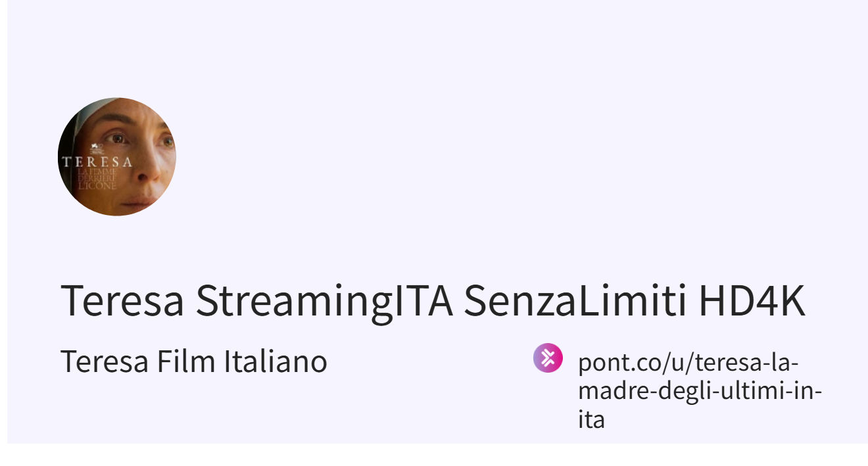Click the word Teresa in the subtitle
Viewport: 868px width, 466px height.
pos(105,361)
